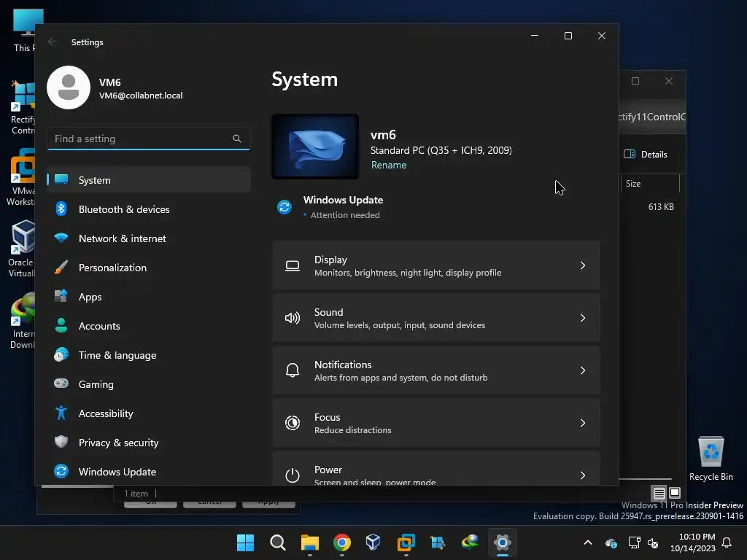
Task: Click the search magnifier in Find a setting
Action: 237,139
